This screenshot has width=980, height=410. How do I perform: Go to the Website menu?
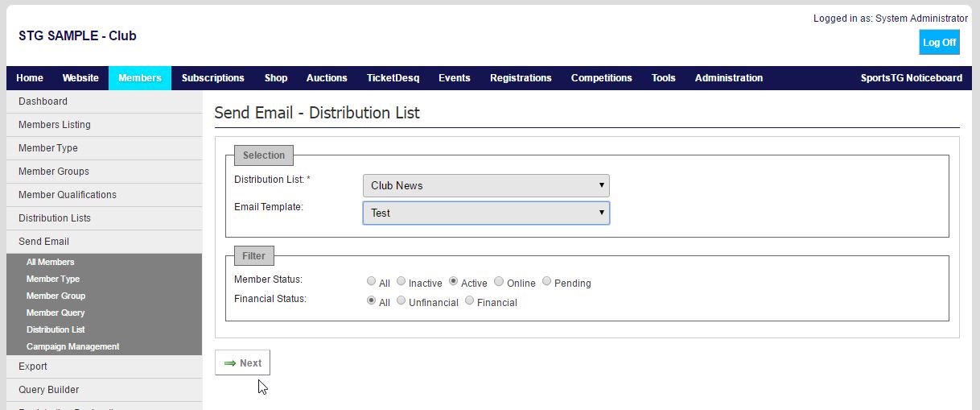click(80, 78)
